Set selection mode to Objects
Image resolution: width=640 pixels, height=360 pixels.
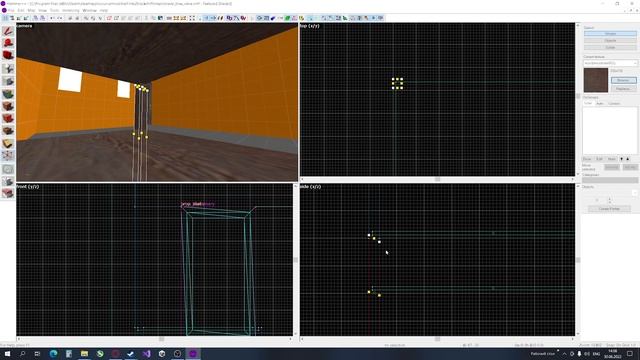click(x=610, y=40)
